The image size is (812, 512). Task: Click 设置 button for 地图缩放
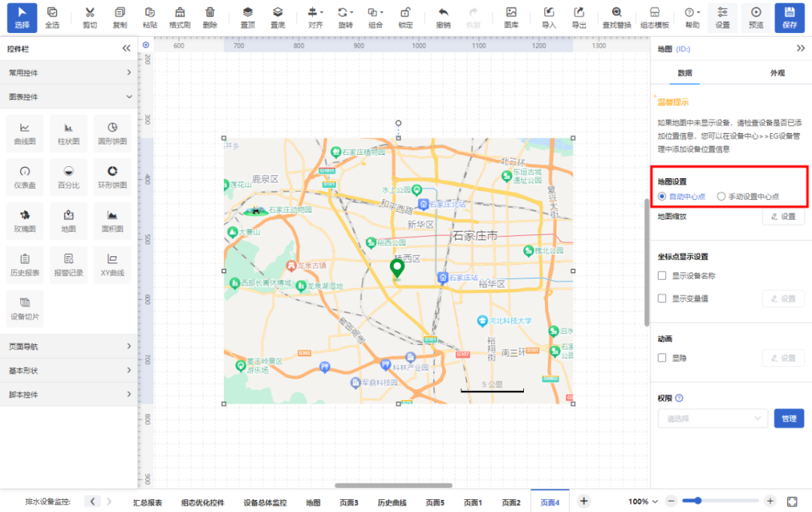[x=783, y=217]
